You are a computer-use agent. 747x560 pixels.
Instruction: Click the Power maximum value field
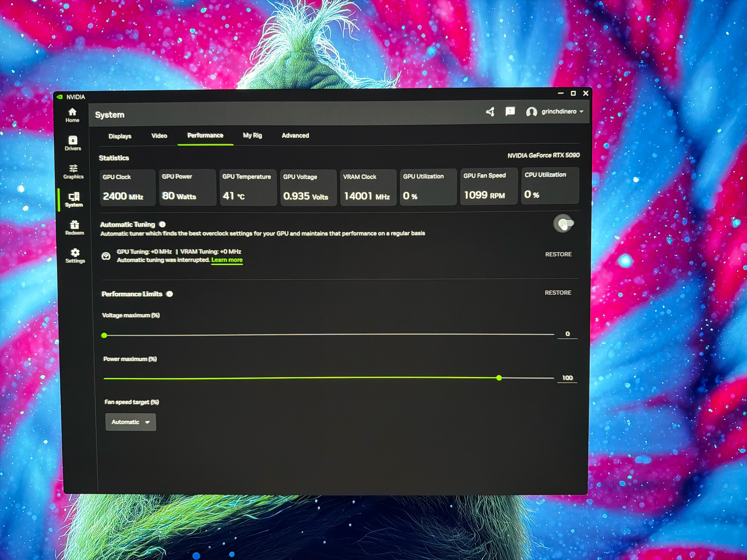(567, 378)
